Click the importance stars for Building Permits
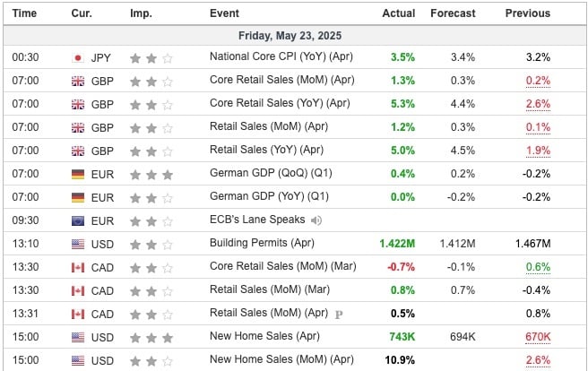 pyautogui.click(x=151, y=245)
